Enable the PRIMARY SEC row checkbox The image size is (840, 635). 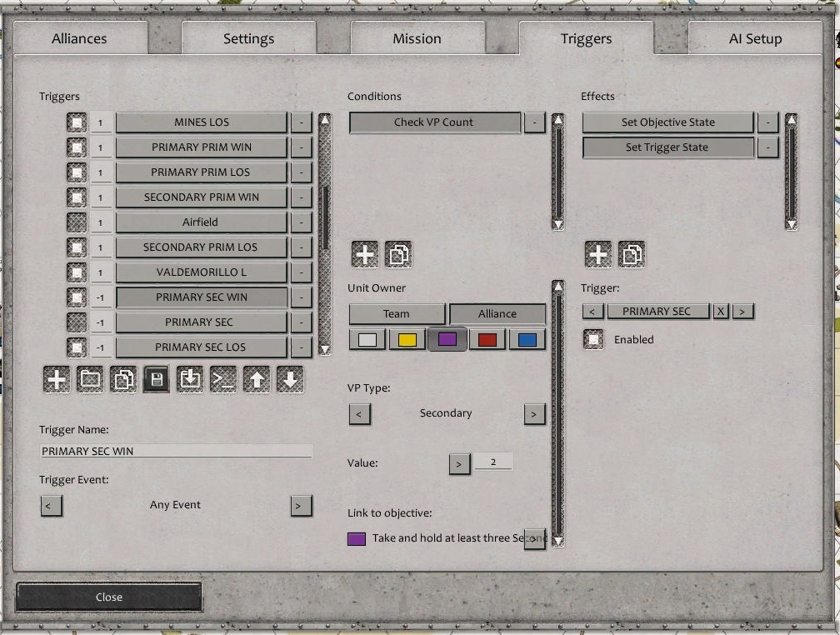(77, 322)
